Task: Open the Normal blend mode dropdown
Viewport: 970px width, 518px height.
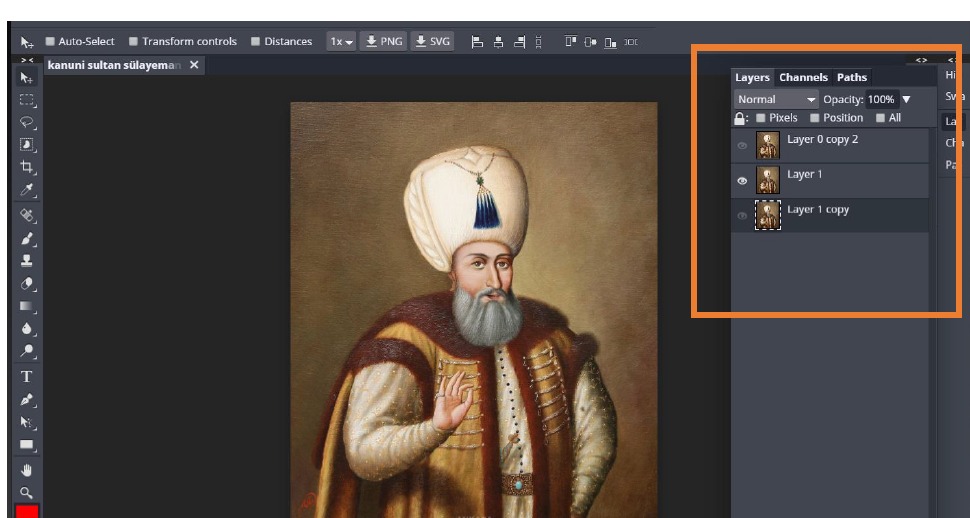Action: pyautogui.click(x=776, y=99)
